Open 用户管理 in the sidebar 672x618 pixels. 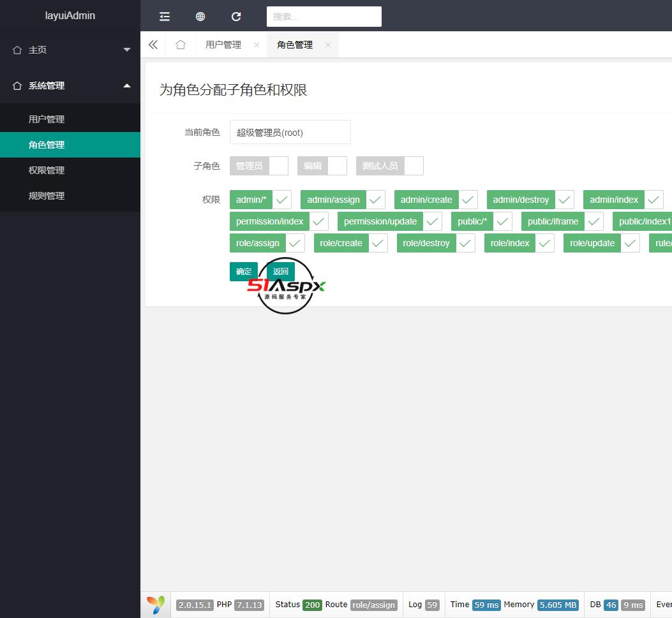(70, 119)
